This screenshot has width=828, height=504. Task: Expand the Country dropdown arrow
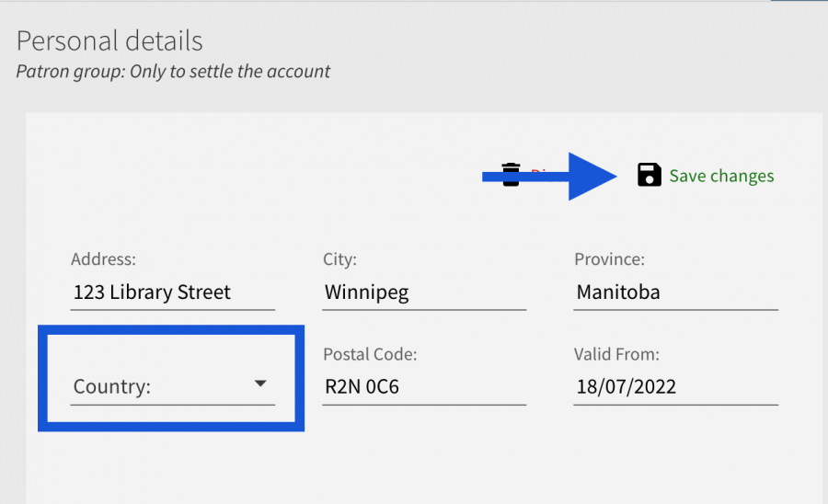pos(260,384)
